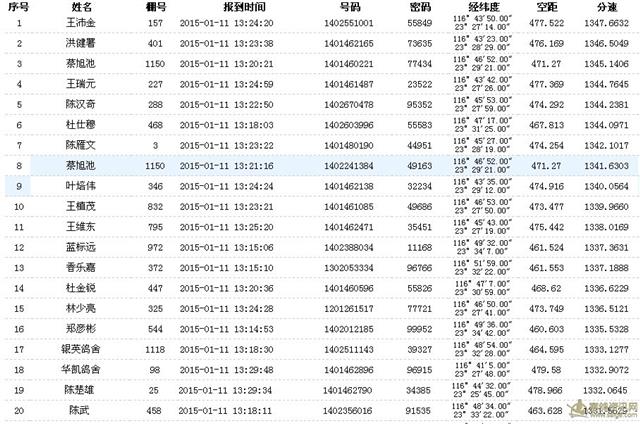Select ring number 1401462165
640x425 pixels.
(x=349, y=43)
